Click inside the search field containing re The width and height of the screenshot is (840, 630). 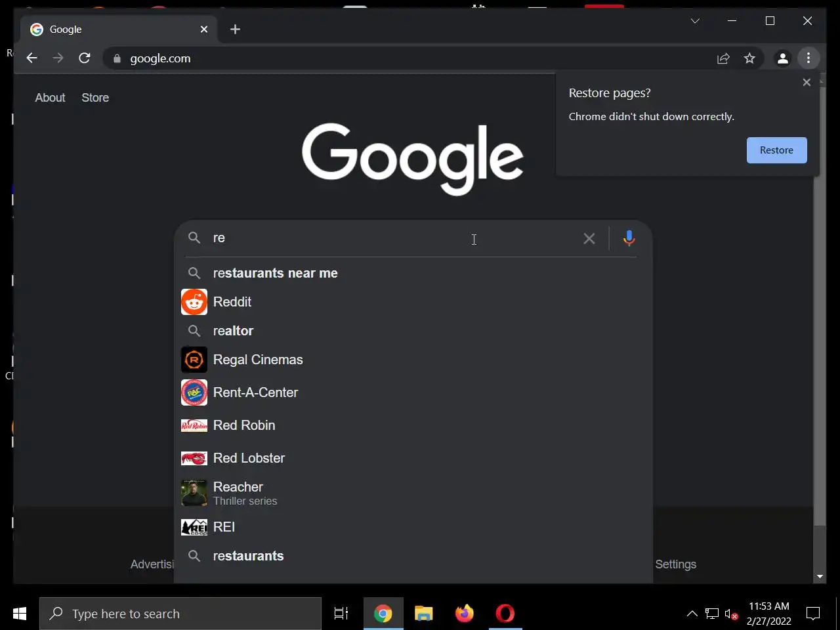click(x=394, y=238)
